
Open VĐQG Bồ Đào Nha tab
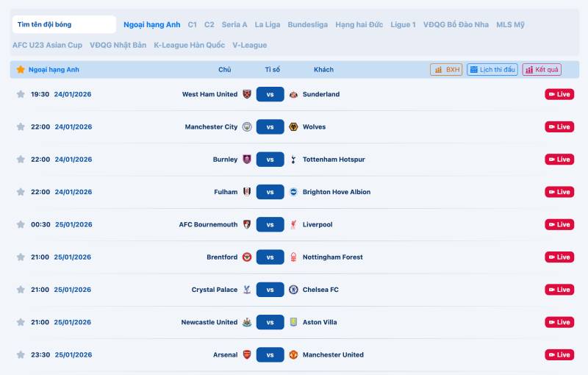(x=456, y=25)
